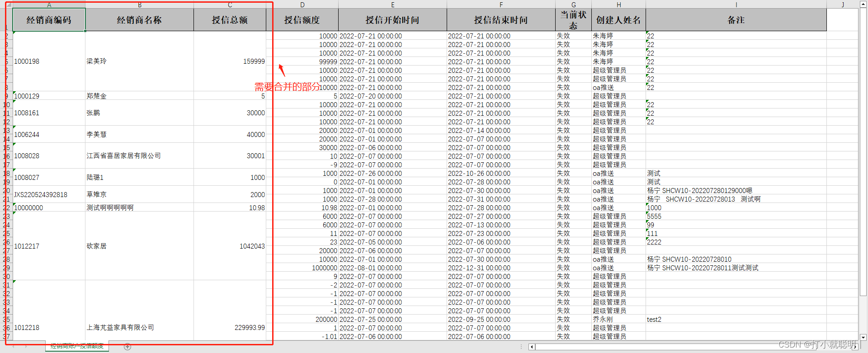The width and height of the screenshot is (868, 353).
Task: Select the 郑楚金 name cell
Action: point(139,96)
